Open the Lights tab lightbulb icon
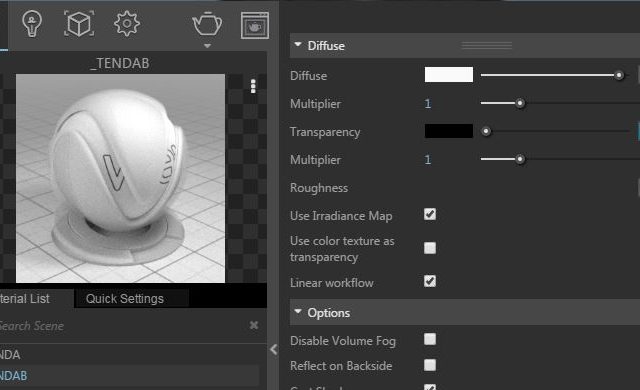Screen dimensions: 640x390 tap(32, 24)
